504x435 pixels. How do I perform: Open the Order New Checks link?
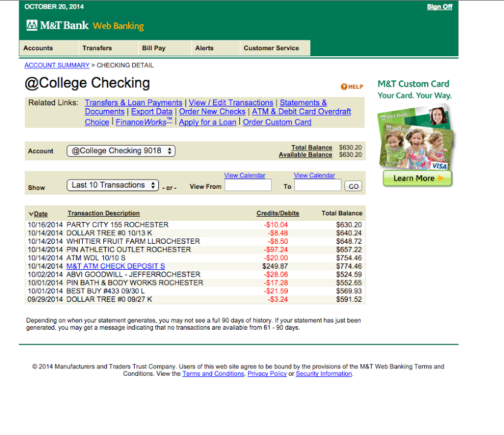point(212,112)
